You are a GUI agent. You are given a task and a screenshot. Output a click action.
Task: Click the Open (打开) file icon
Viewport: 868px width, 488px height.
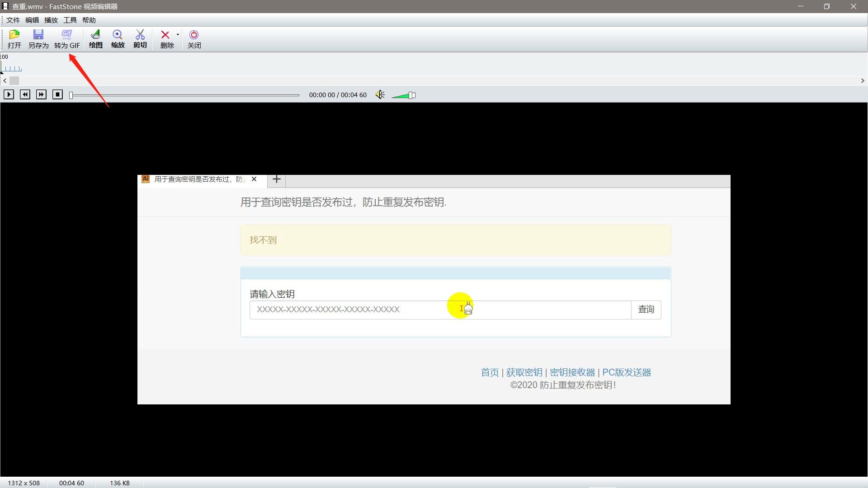[x=14, y=39]
